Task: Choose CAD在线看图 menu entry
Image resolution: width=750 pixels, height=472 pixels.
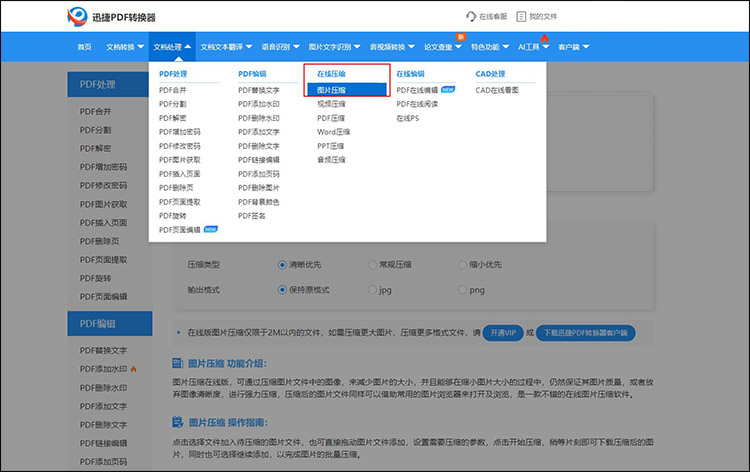Action: tap(497, 90)
